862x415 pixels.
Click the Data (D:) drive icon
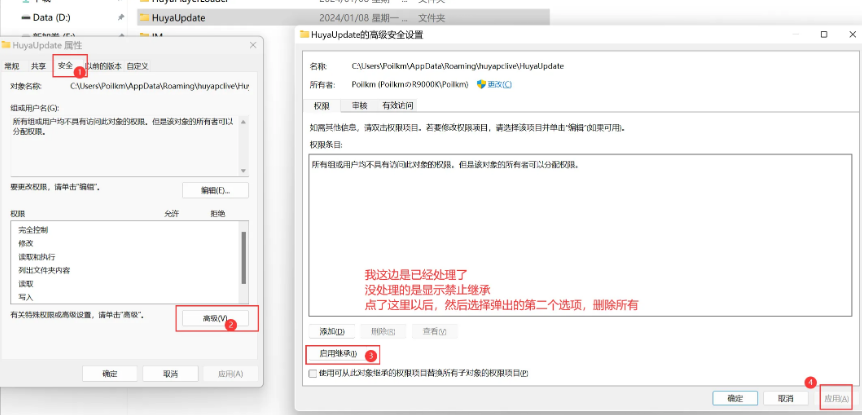25,17
